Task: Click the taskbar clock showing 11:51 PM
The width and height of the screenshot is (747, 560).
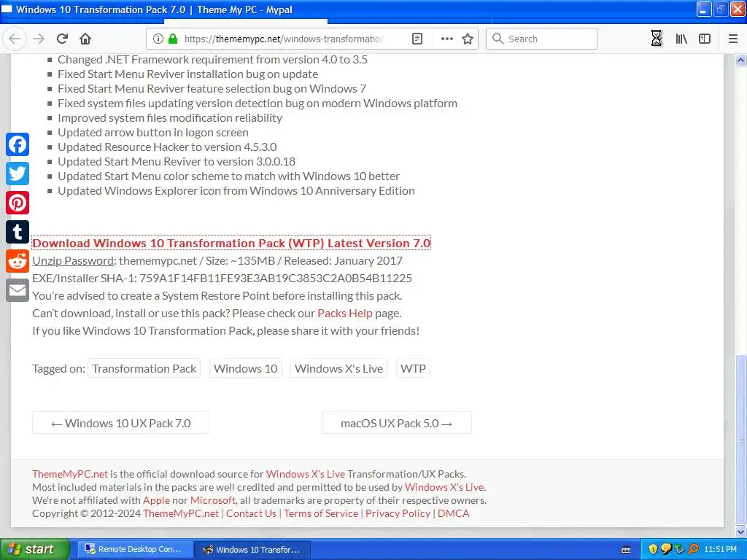Action: (x=720, y=550)
